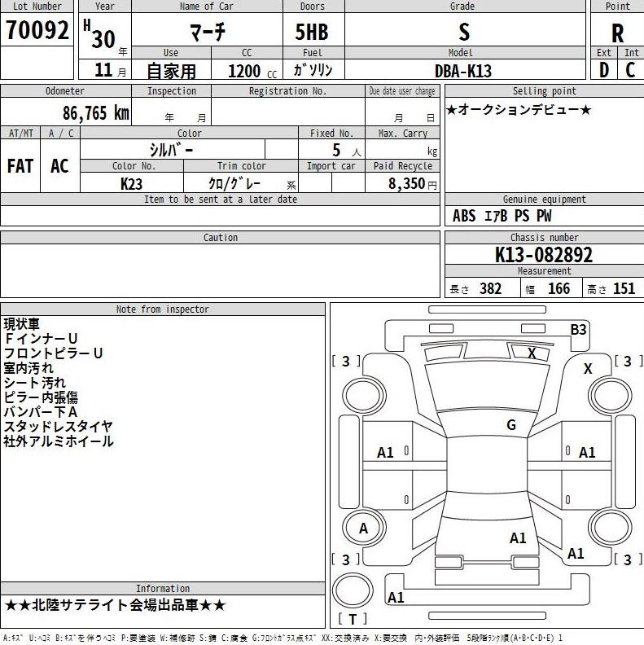
Task: Click the Item to be sent at a later date header
Action: pyautogui.click(x=221, y=199)
